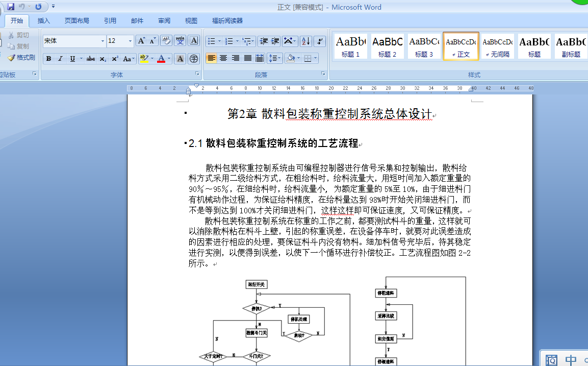Viewport: 588px width, 366px height.
Task: Center-align the paragraph
Action: tap(223, 58)
